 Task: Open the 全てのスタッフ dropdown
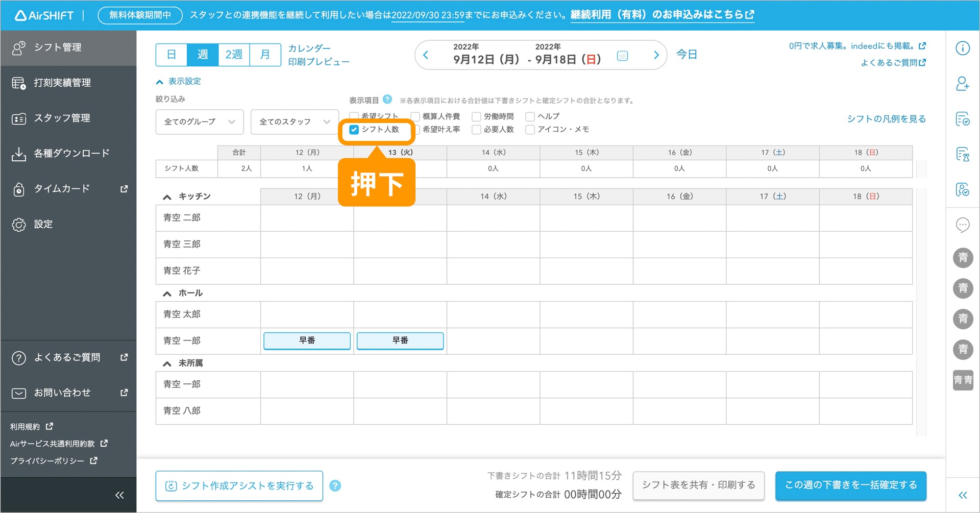[295, 122]
